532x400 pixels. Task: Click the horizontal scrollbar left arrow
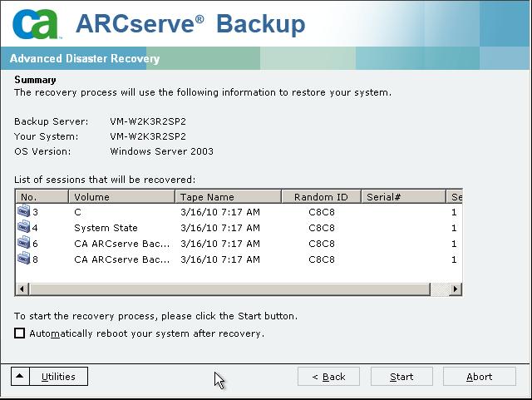tap(22, 289)
